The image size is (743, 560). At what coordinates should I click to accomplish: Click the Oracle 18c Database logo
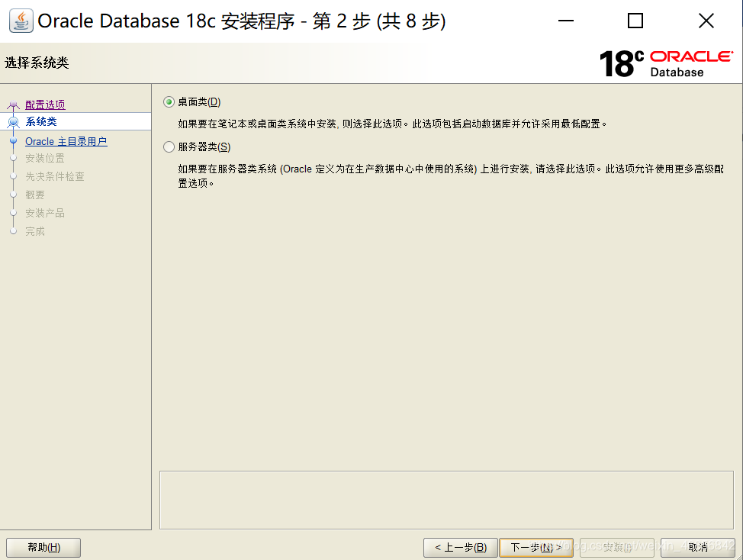coord(664,61)
